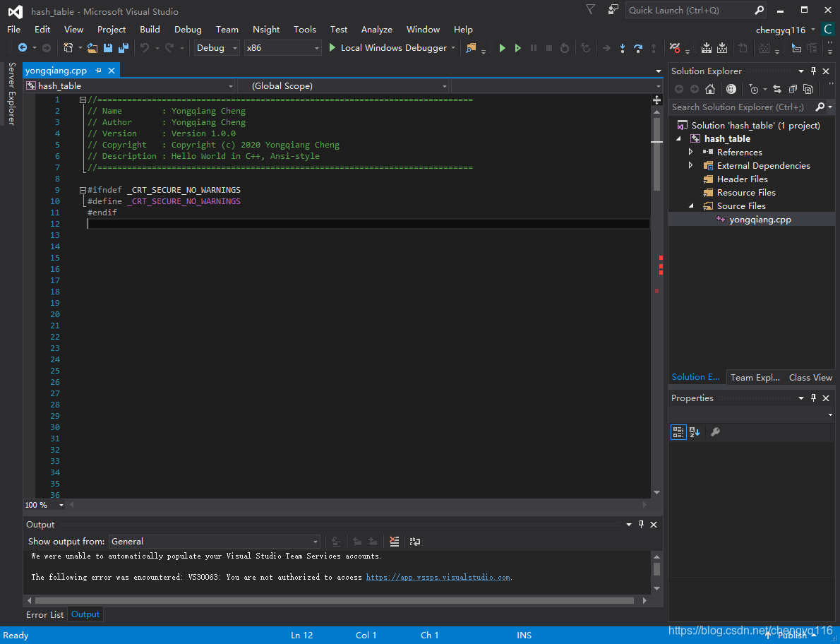Open Property Pages wrench icon
The height and width of the screenshot is (644, 840).
(x=714, y=432)
